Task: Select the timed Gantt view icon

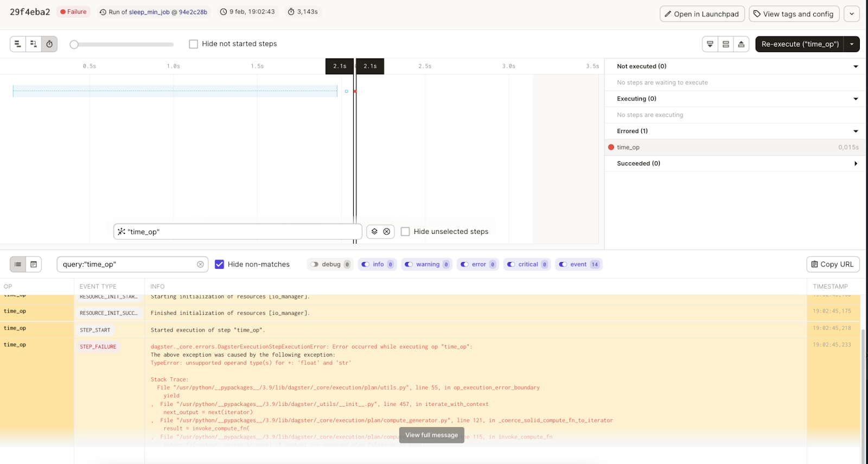Action: (x=49, y=44)
